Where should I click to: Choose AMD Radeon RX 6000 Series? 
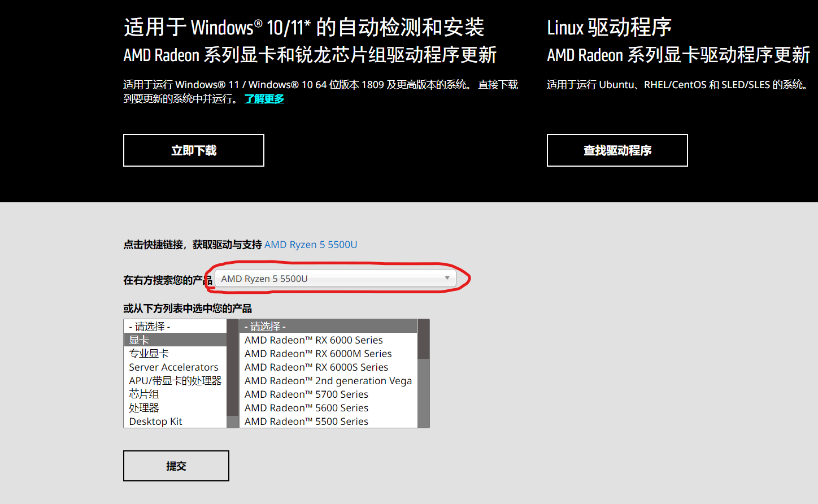click(328, 340)
